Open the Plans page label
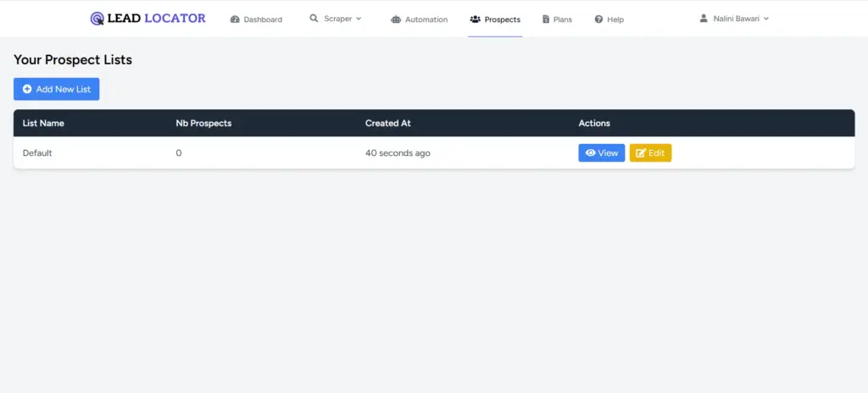 563,19
